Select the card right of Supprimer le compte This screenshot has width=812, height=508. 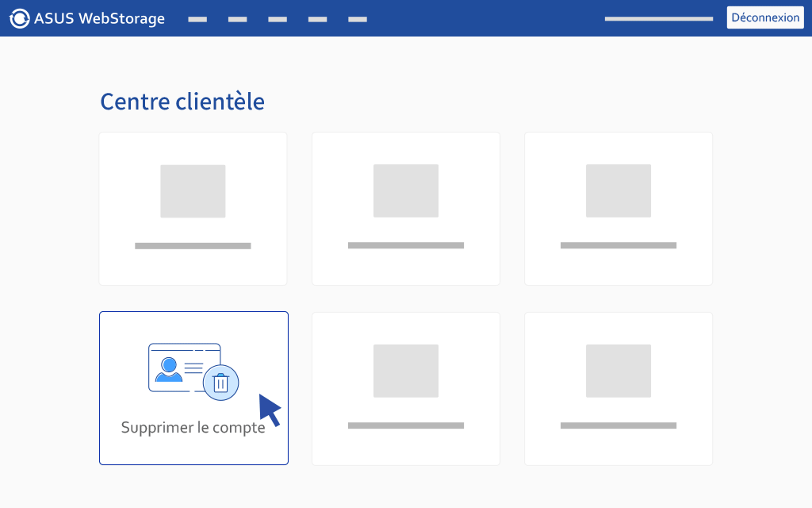pyautogui.click(x=406, y=389)
